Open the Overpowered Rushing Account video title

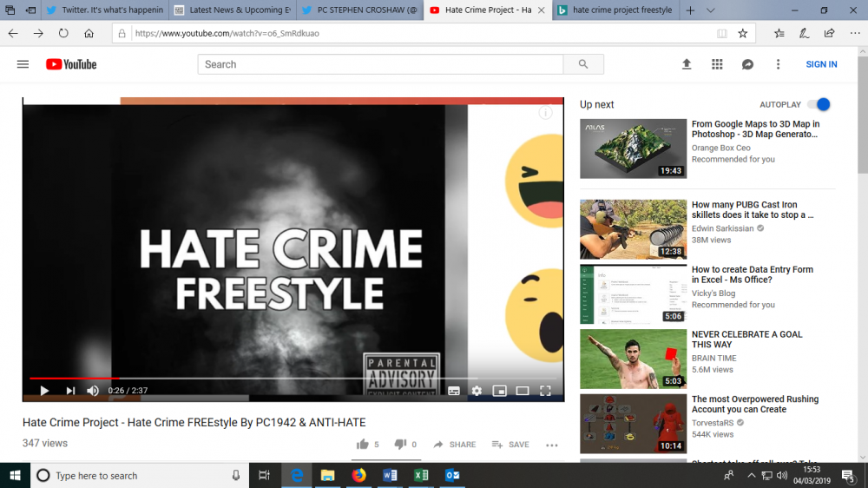pos(754,404)
